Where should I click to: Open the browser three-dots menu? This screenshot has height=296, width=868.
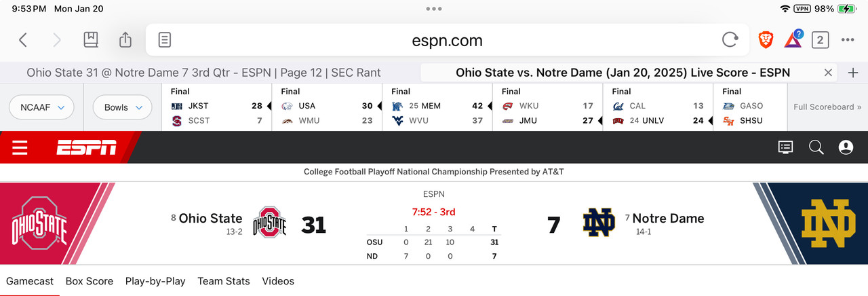[x=848, y=40]
